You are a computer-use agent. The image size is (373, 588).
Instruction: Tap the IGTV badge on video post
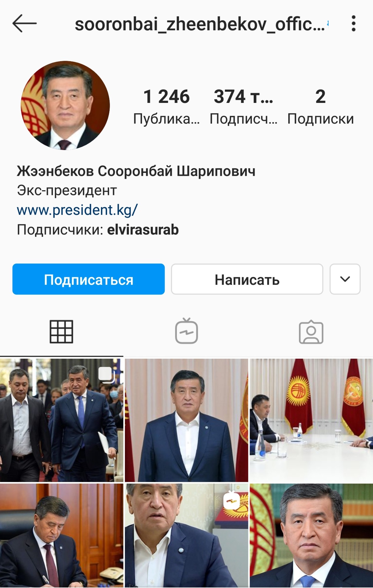[x=232, y=500]
